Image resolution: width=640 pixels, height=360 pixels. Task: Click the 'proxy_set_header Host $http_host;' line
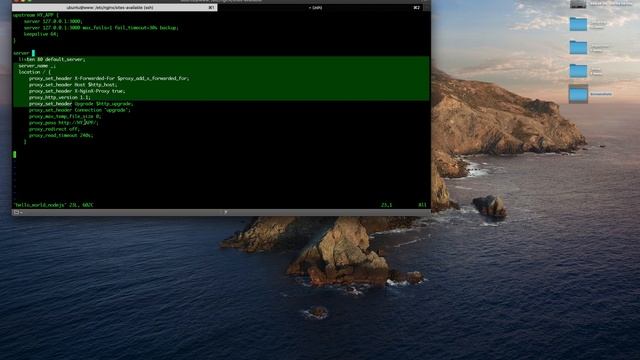point(73,84)
